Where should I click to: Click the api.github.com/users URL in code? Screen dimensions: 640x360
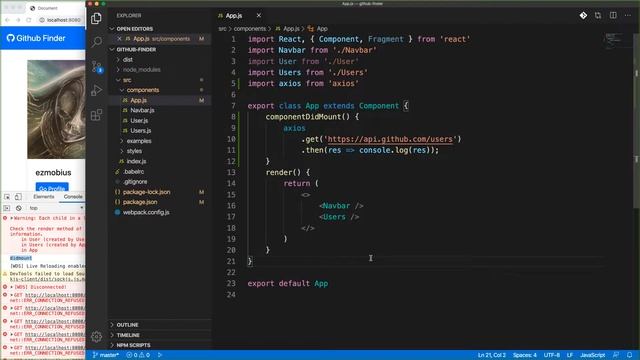[x=390, y=139]
